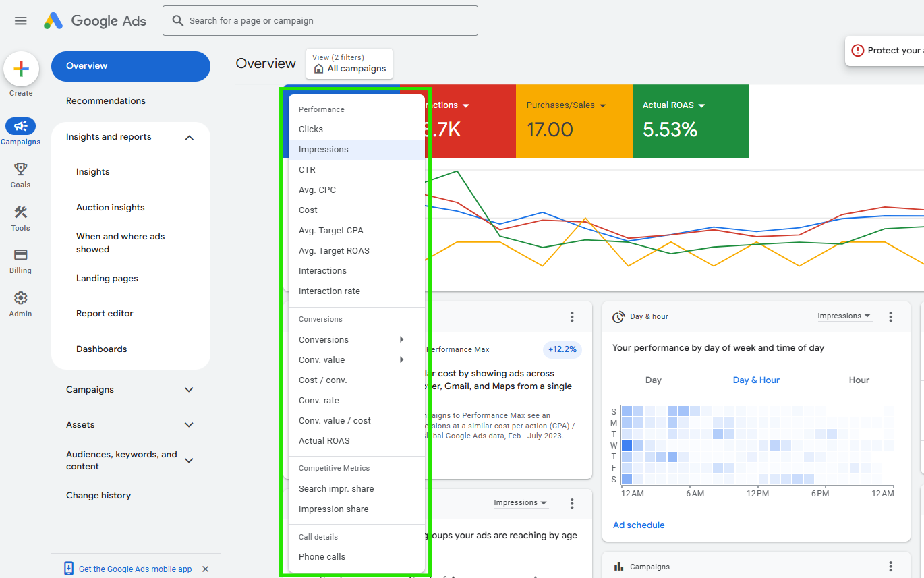Screen dimensions: 924x578
Task: Expand the Conversions submenu arrow
Action: pyautogui.click(x=402, y=339)
